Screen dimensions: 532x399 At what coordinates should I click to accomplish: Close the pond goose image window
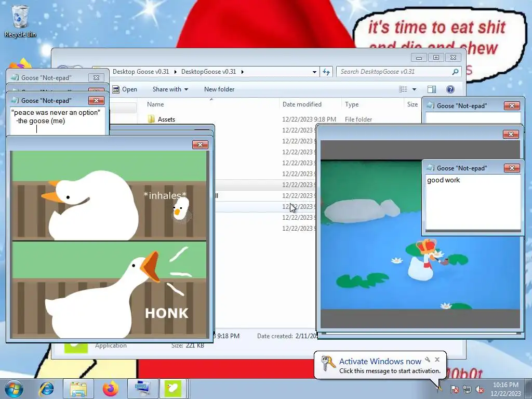[511, 135]
